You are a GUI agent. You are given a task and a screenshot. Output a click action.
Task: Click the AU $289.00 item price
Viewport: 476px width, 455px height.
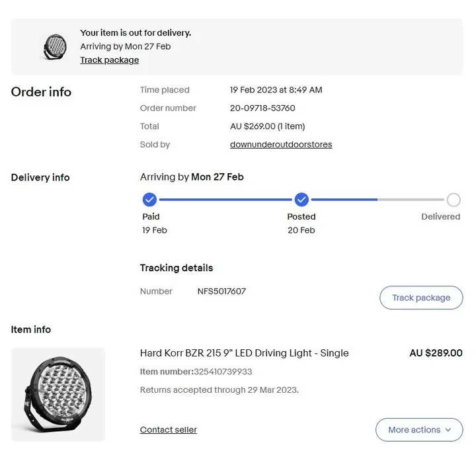[x=436, y=353]
